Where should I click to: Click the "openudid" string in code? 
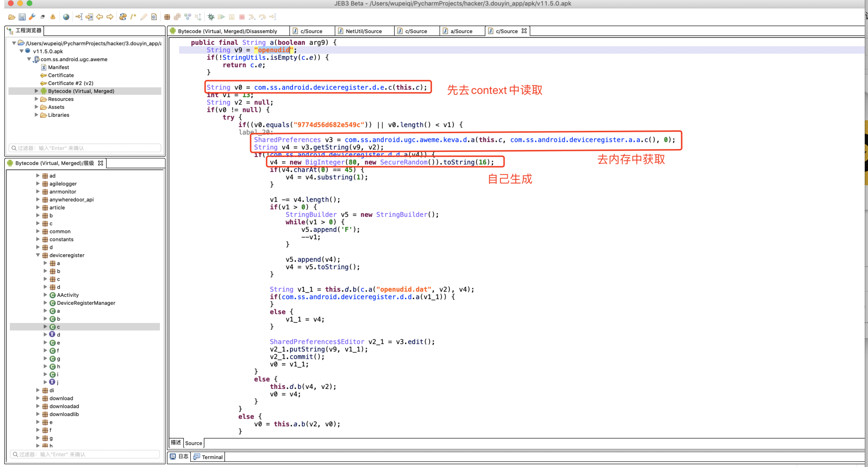point(274,50)
